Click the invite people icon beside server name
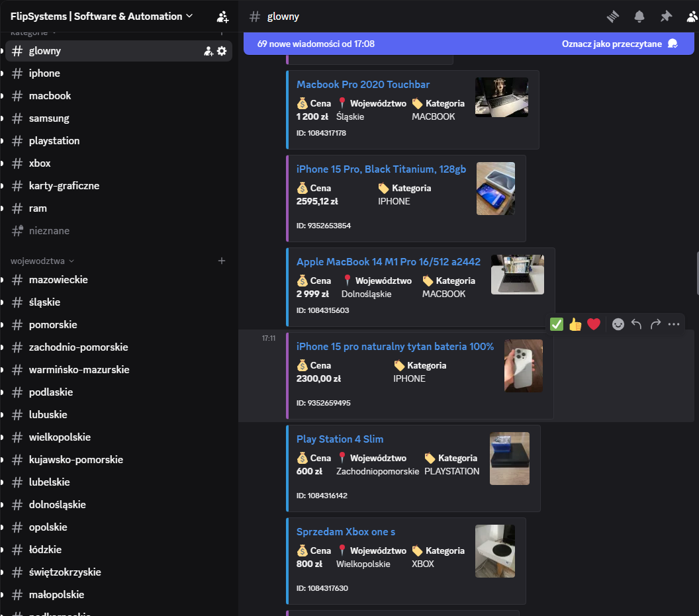The image size is (699, 616). pyautogui.click(x=222, y=17)
